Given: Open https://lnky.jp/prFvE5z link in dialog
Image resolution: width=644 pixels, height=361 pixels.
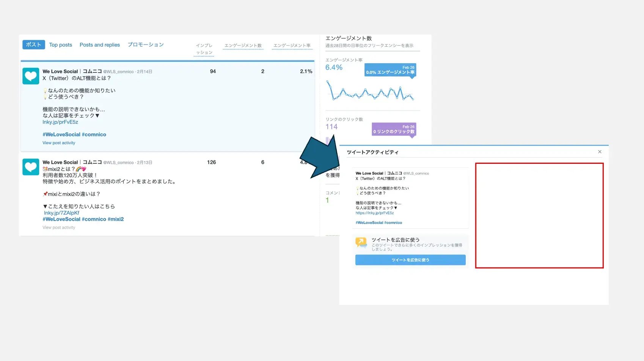Looking at the screenshot, I should pyautogui.click(x=375, y=213).
